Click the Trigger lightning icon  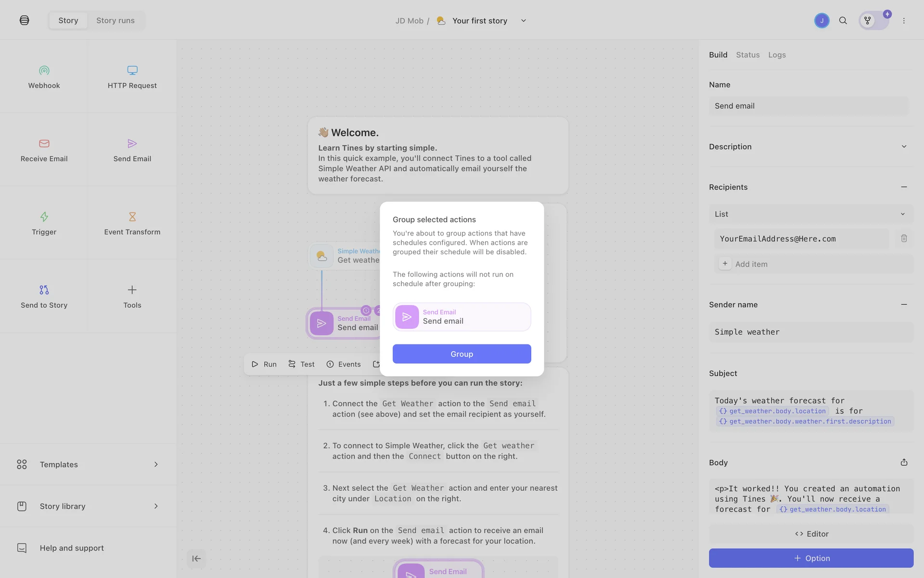point(44,217)
